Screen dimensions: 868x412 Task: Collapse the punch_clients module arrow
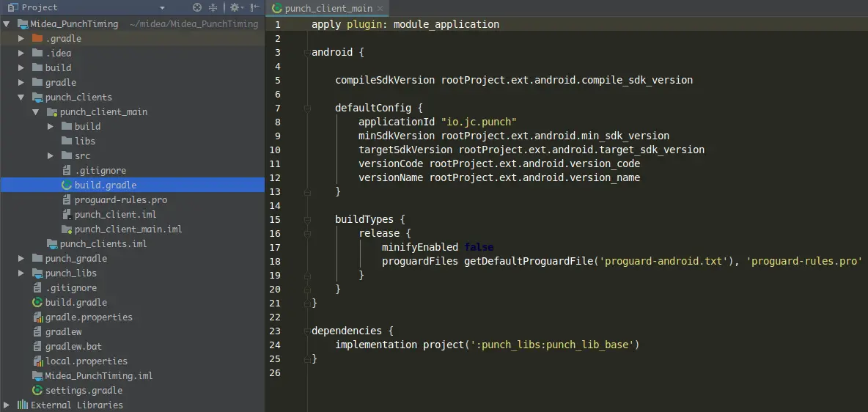21,97
